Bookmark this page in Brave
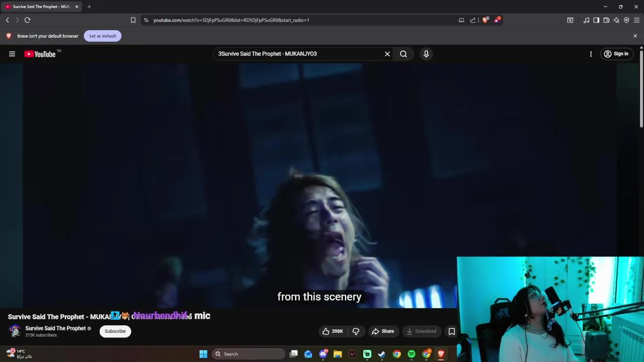The image size is (644, 362). [x=133, y=20]
